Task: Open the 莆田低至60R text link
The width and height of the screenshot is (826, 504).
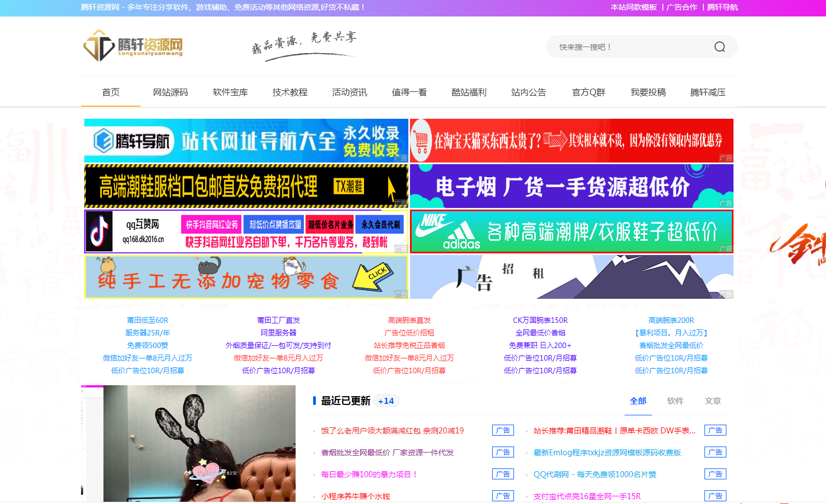Action: (147, 320)
